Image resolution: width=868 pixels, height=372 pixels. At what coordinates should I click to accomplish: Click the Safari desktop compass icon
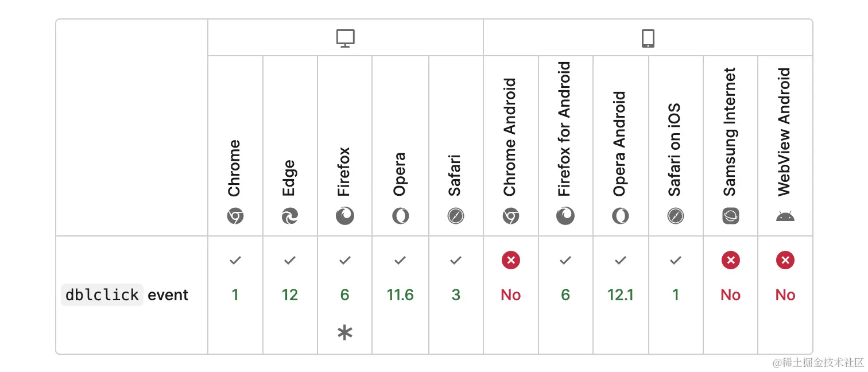pos(456,216)
